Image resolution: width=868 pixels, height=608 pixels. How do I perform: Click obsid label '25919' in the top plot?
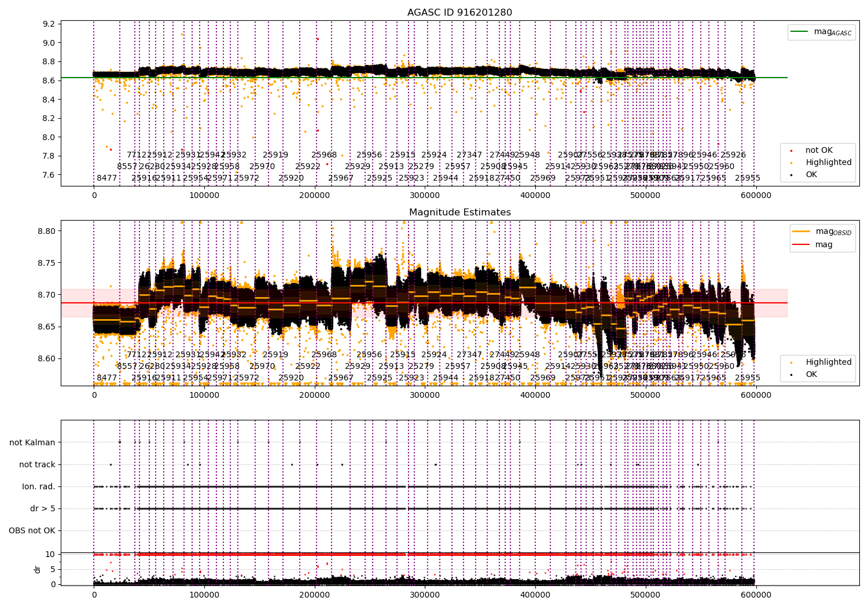pos(275,155)
